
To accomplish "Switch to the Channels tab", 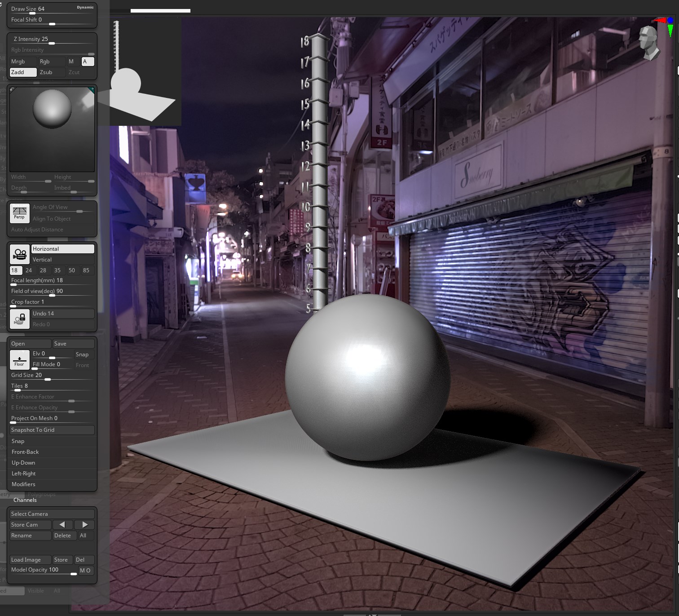I will pyautogui.click(x=25, y=500).
